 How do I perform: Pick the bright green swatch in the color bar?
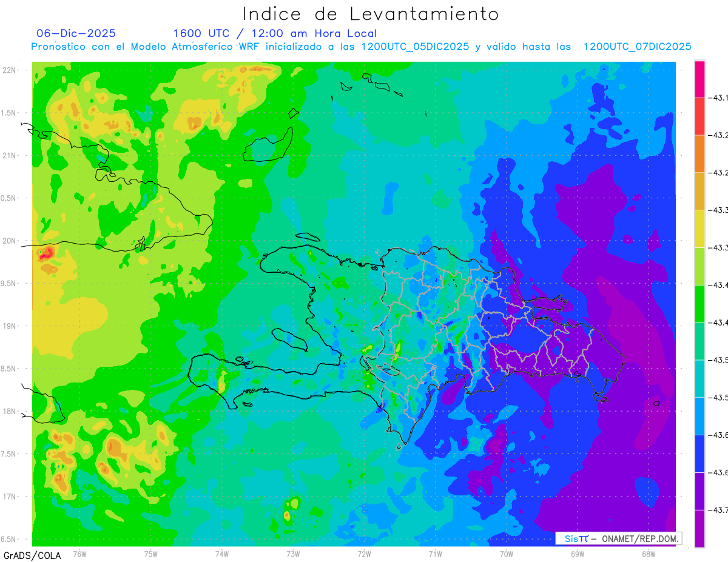point(699,304)
